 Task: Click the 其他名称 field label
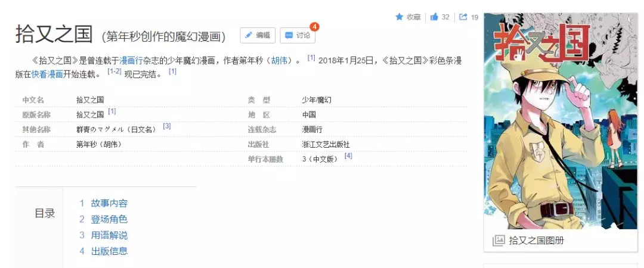36,130
